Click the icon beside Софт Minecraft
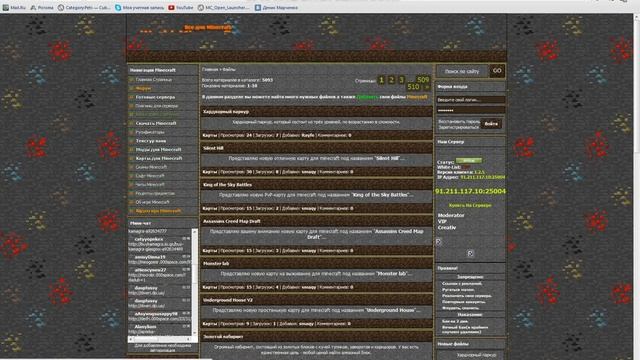The image size is (640, 360). click(131, 176)
